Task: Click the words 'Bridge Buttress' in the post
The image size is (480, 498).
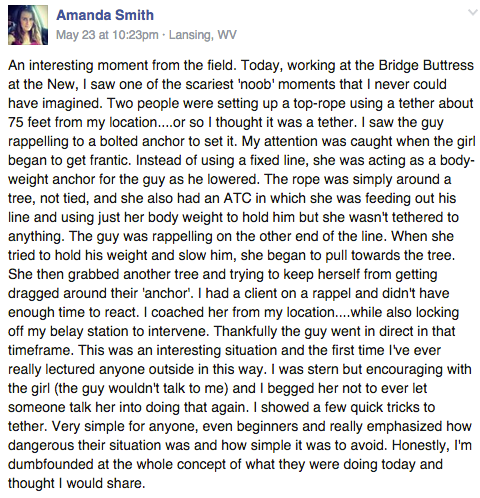Action: tap(426, 65)
